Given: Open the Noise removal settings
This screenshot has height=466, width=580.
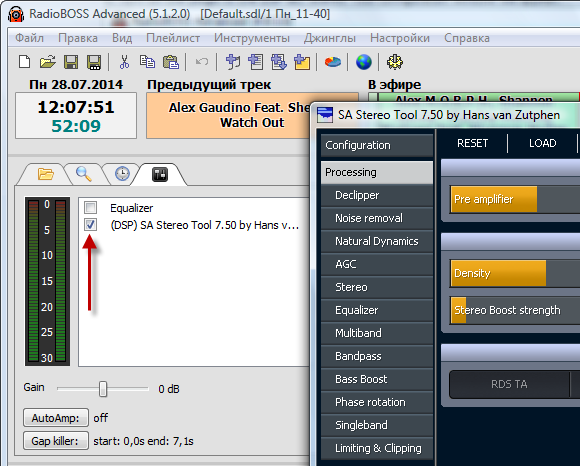Looking at the screenshot, I should [377, 218].
